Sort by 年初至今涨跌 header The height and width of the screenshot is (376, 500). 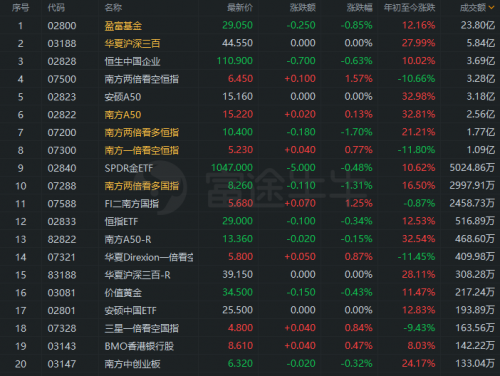(x=409, y=7)
